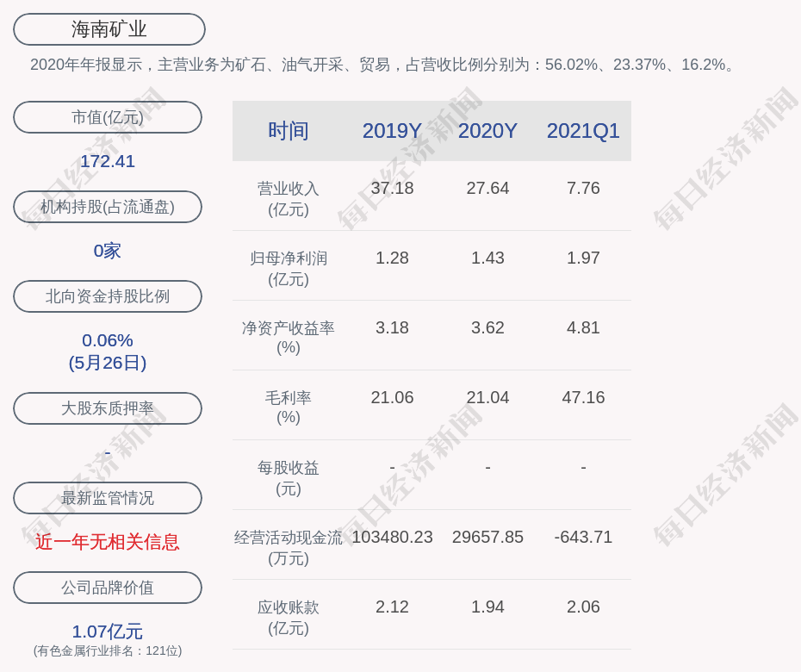Click the 27.64 revenue cell
Viewport: 801px width, 672px height.
487,188
